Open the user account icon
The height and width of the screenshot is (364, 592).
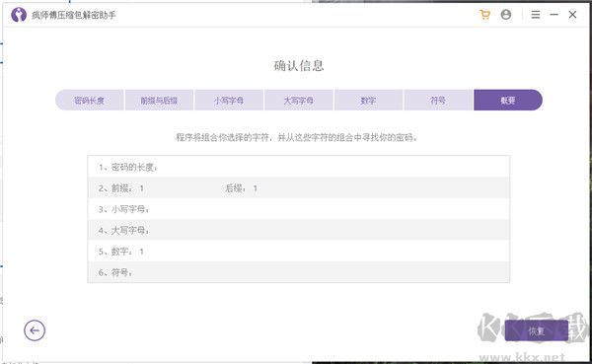click(506, 15)
